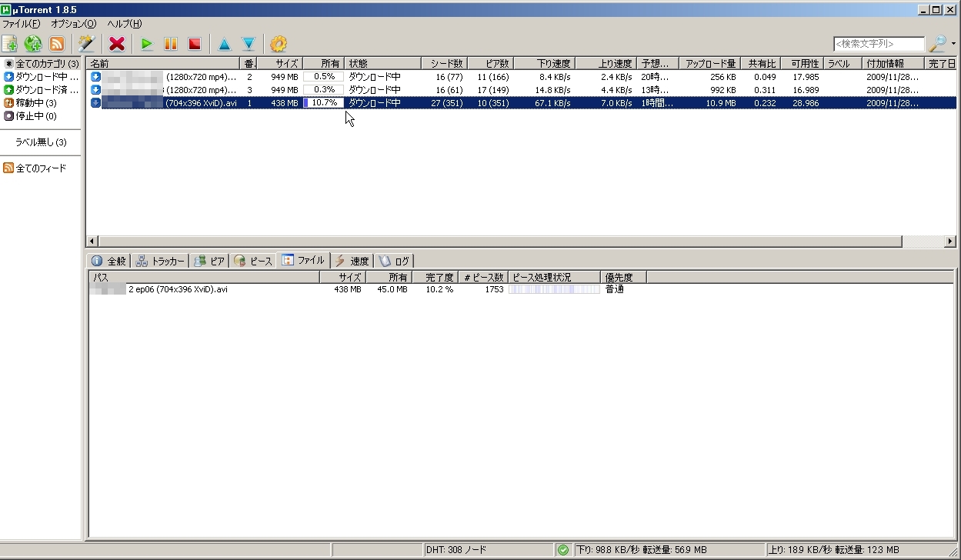Move torrent down the queue
This screenshot has width=961, height=560.
tap(249, 44)
